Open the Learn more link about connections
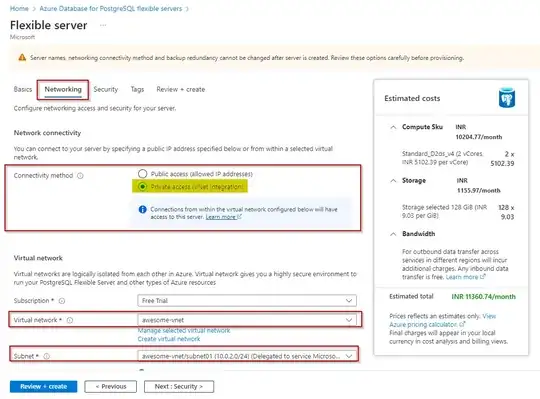This screenshot has width=540, height=399. [224, 217]
